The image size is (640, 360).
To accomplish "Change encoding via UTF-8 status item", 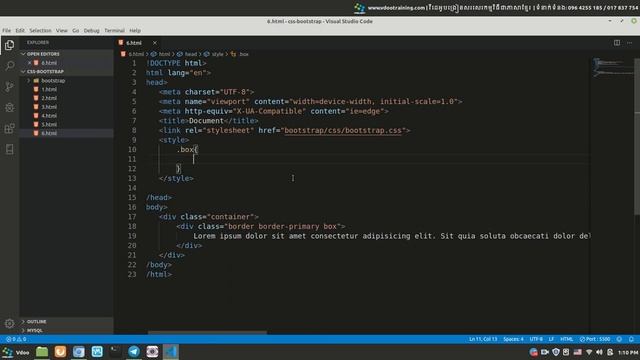I will 536,339.
